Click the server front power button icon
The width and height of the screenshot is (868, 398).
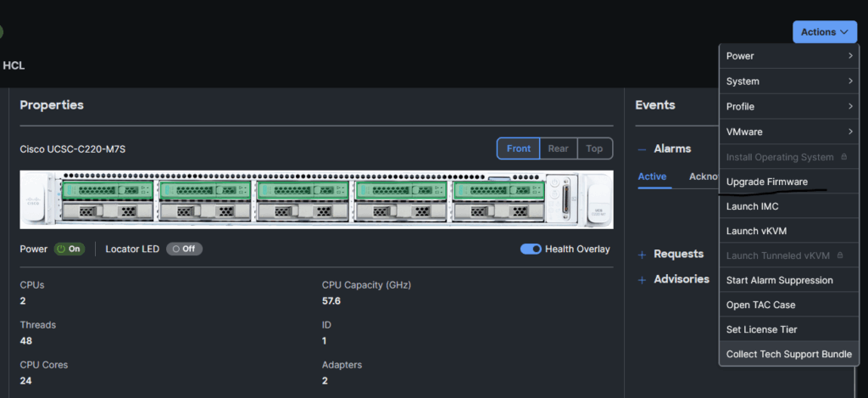(554, 184)
